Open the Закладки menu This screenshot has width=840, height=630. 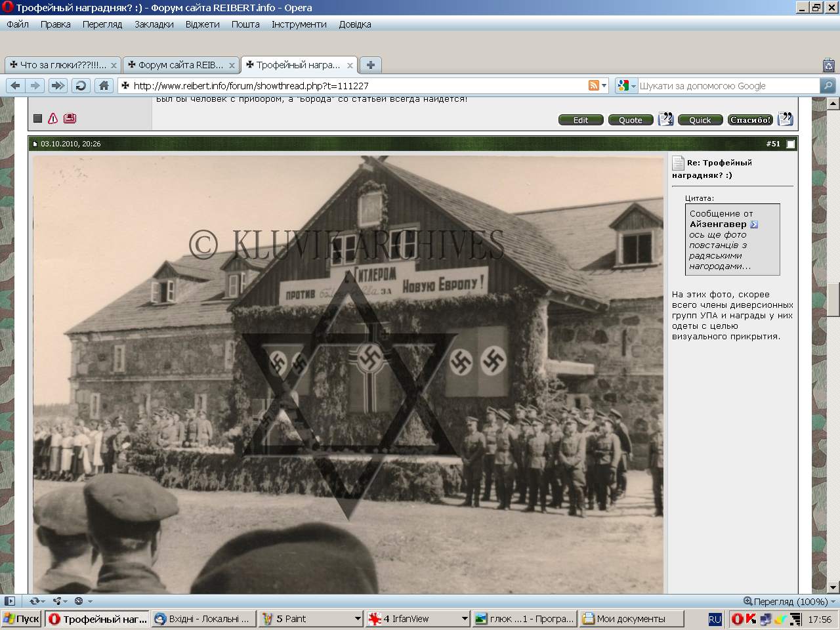(x=154, y=24)
